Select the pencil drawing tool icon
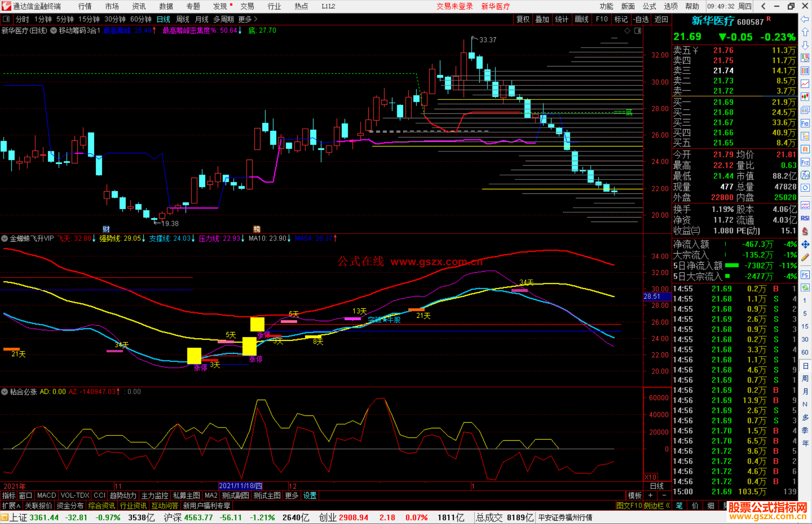 (x=805, y=257)
